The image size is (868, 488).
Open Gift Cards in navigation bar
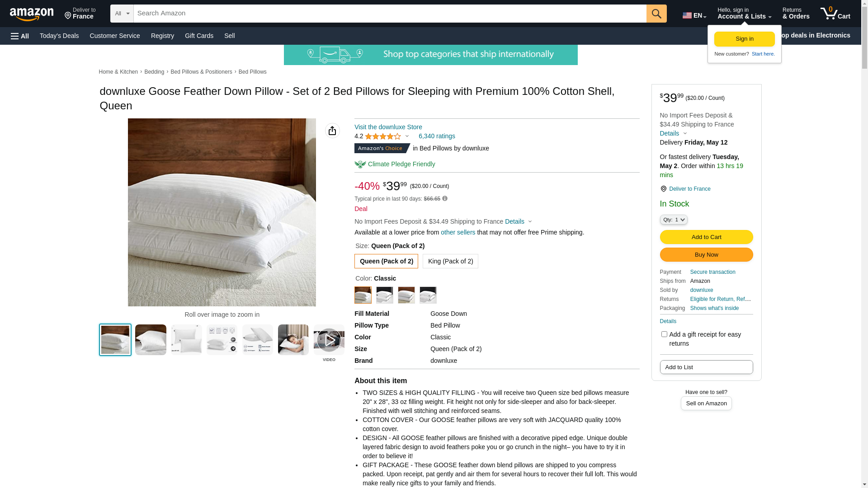click(199, 36)
